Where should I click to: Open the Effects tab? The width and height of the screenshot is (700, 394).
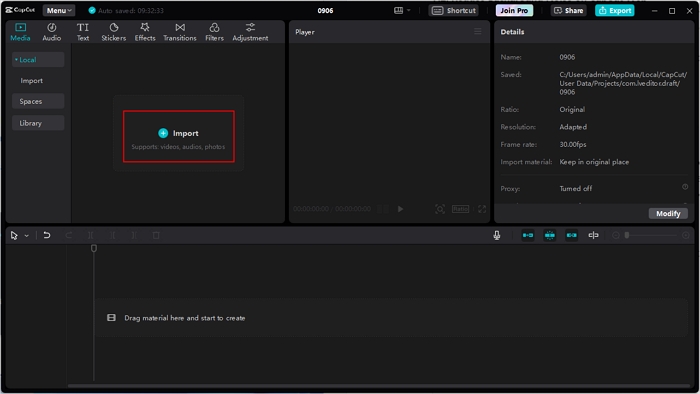[x=145, y=32]
